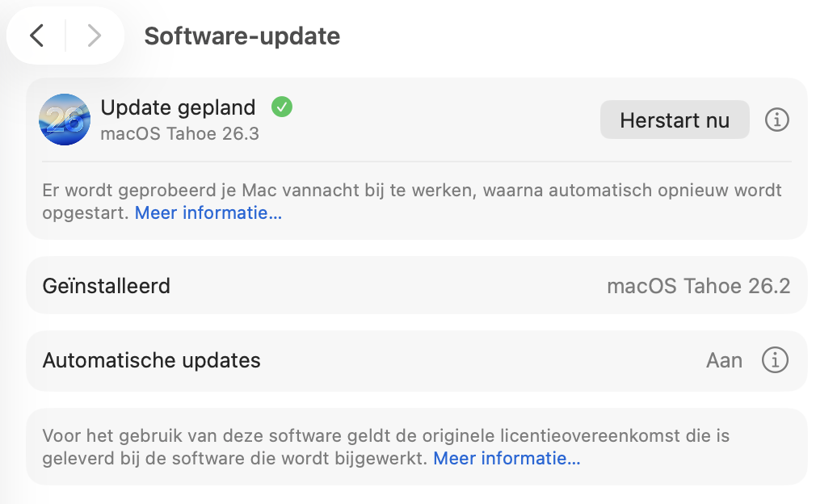Image resolution: width=816 pixels, height=504 pixels.
Task: Expand the Automatische updates row
Action: pos(151,360)
